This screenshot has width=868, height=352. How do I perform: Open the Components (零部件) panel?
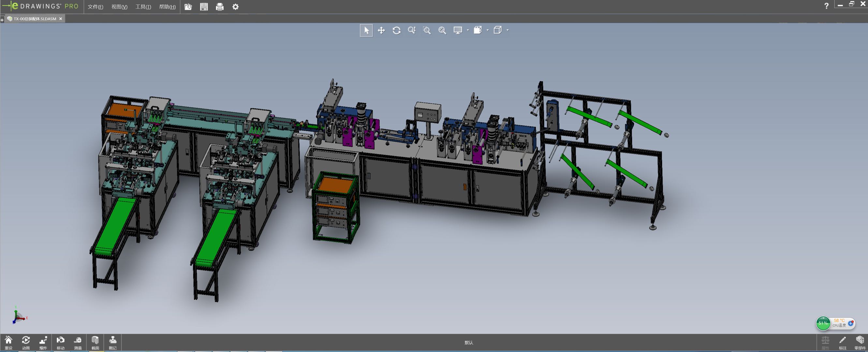coord(860,342)
